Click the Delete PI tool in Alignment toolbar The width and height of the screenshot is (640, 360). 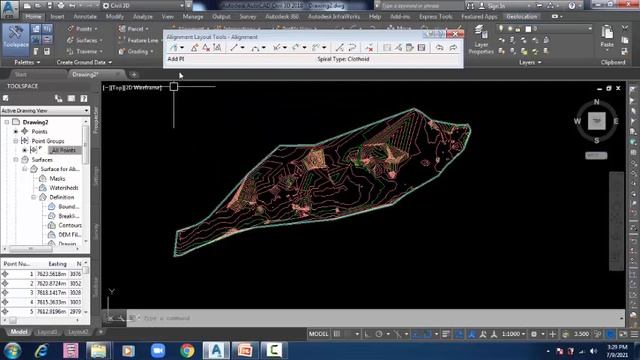pos(206,48)
